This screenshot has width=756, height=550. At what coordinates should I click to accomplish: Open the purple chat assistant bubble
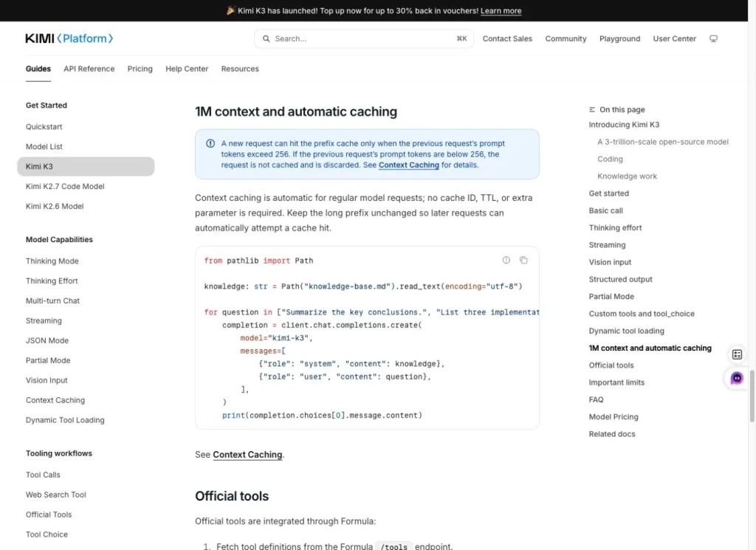(736, 379)
